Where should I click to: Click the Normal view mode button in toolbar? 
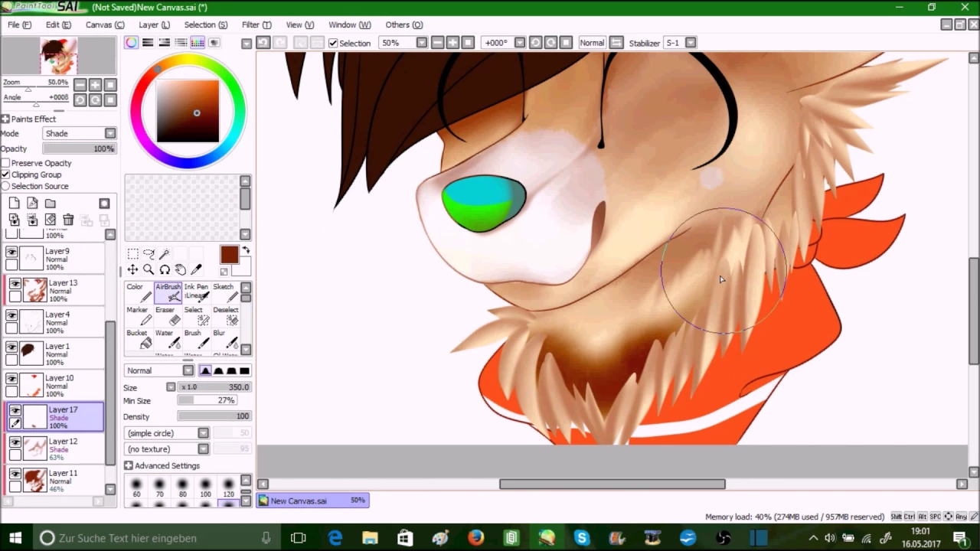pos(592,43)
